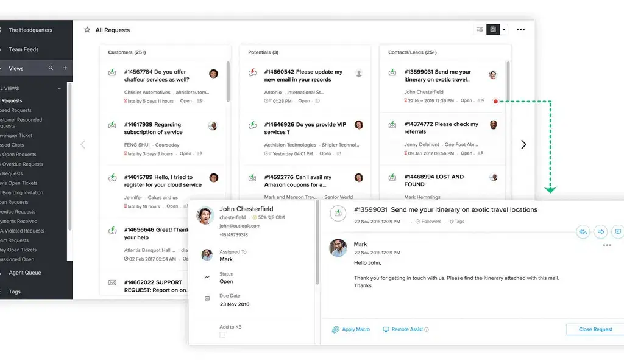Screen dimensions: 624x364
Task: Click the Contacts/Leads column scrollbar
Action: pyautogui.click(x=508, y=82)
